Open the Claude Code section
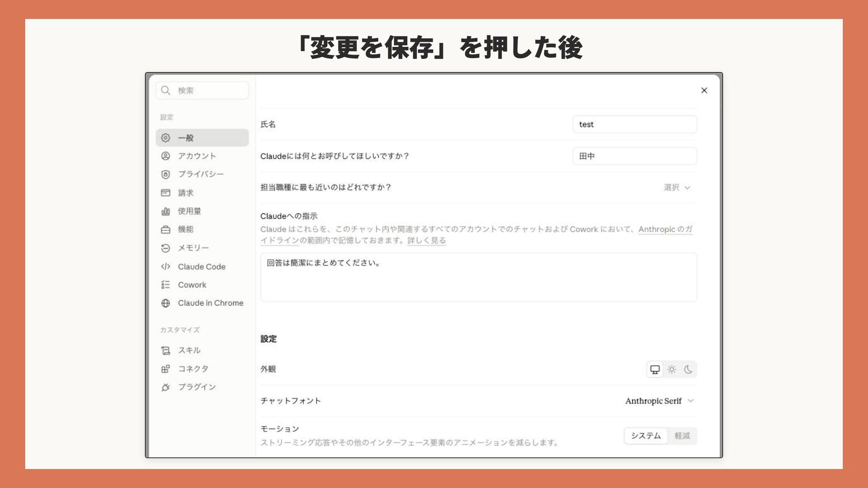868x488 pixels. [x=202, y=266]
